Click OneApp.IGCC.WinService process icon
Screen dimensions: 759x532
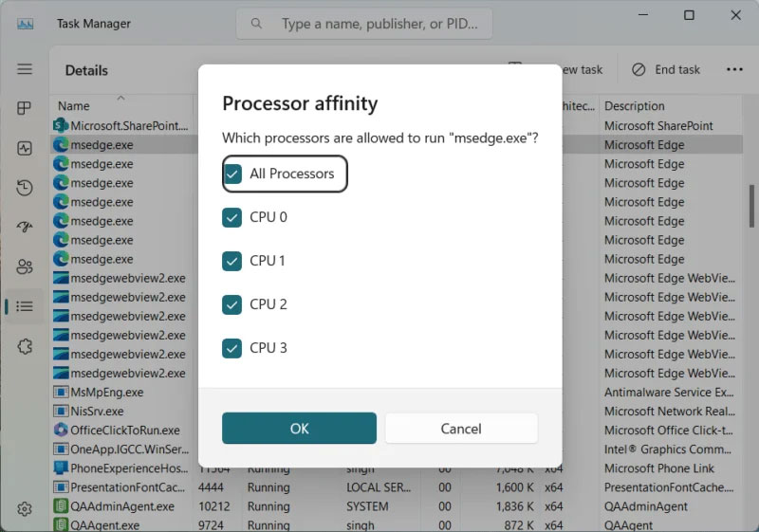pyautogui.click(x=61, y=449)
